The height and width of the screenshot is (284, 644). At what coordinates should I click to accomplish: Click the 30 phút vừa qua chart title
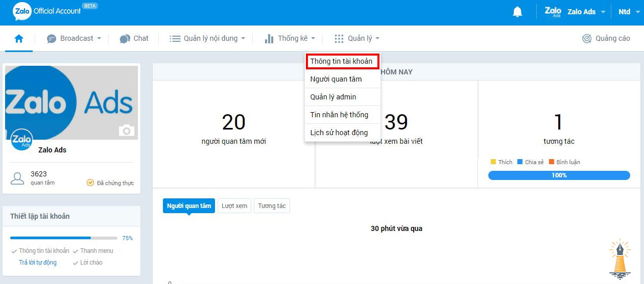pyautogui.click(x=396, y=228)
